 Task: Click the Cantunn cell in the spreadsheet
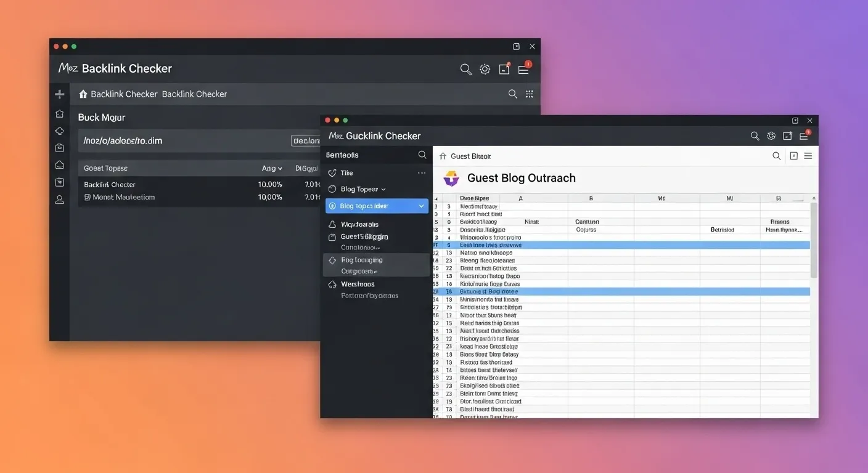(x=587, y=222)
